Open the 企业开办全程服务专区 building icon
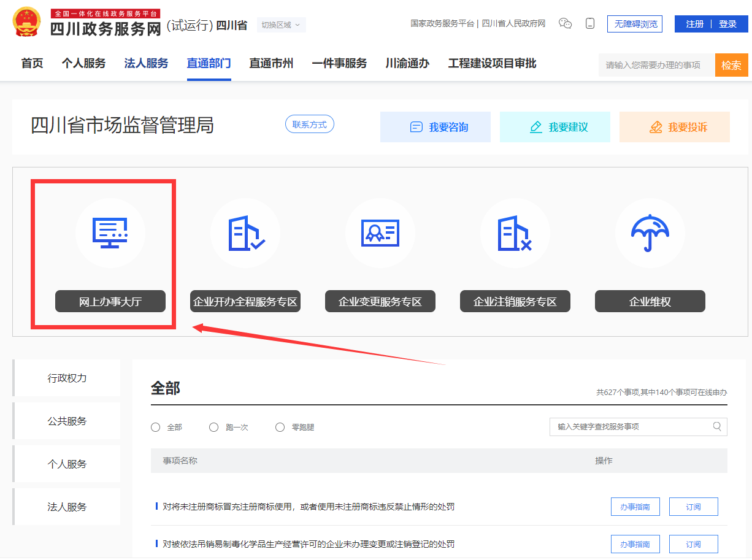Screen dimensions: 752x560 (245, 233)
